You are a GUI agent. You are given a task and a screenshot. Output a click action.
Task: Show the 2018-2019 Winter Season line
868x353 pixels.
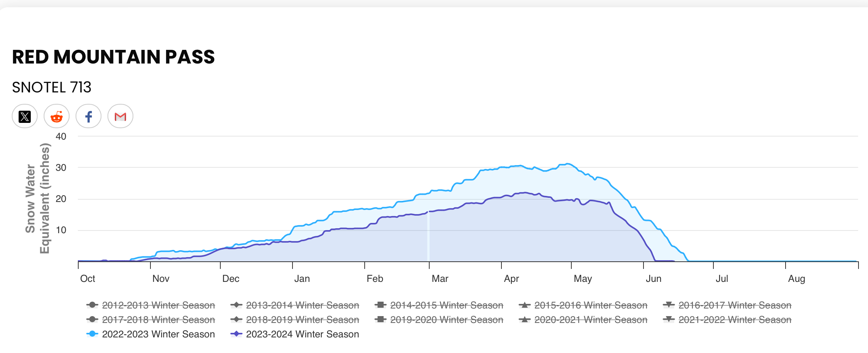[x=302, y=320]
